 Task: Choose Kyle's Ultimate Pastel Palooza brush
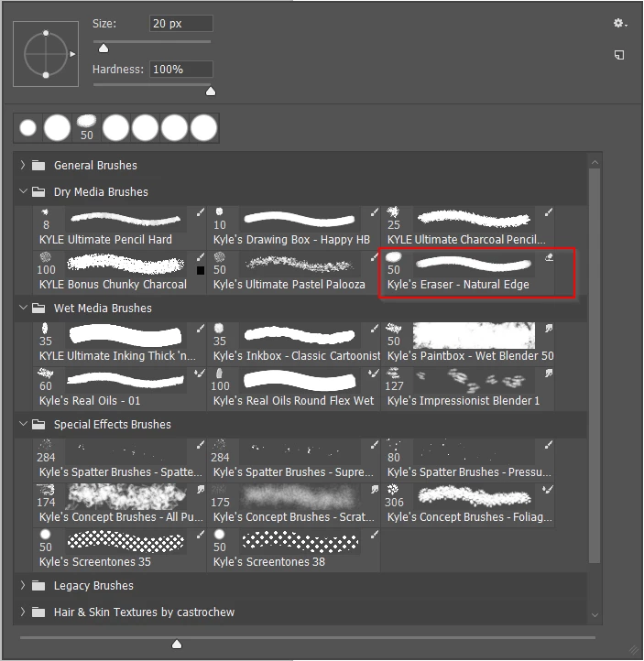click(294, 272)
